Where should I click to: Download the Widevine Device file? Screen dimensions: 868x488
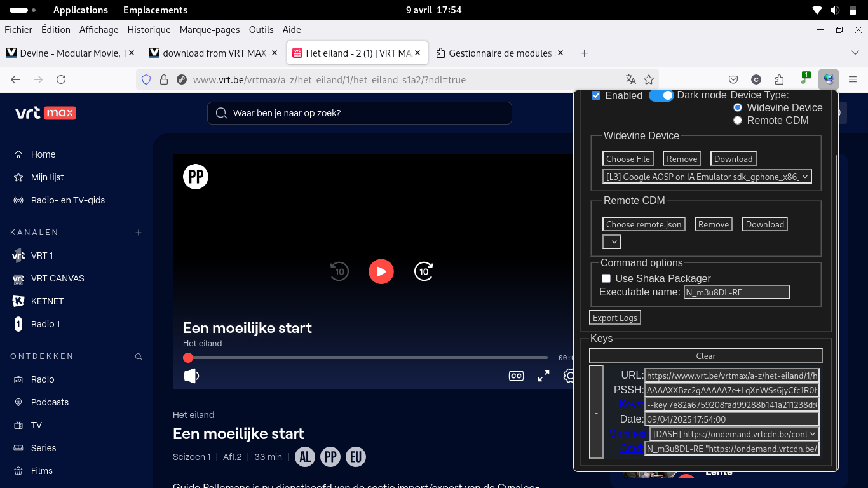coord(733,159)
